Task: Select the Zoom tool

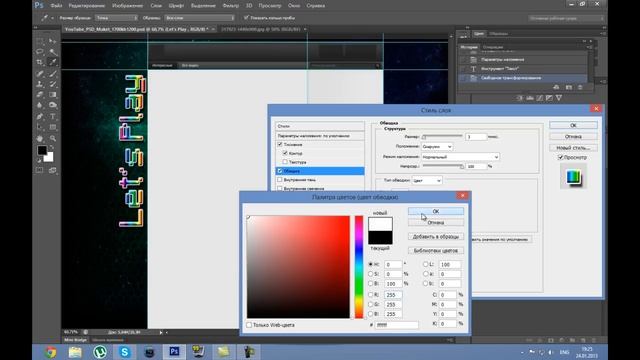Action: coord(53,138)
